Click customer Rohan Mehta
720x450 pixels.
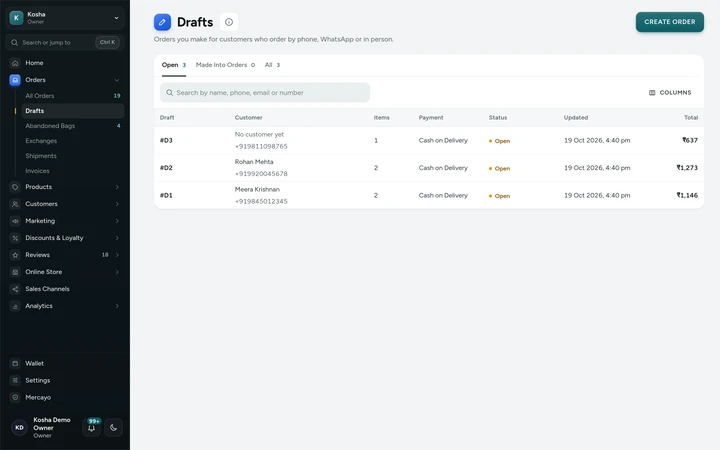click(x=254, y=162)
